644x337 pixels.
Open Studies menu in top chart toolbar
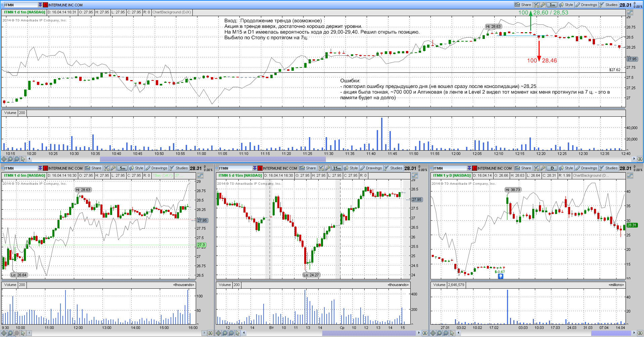point(608,5)
